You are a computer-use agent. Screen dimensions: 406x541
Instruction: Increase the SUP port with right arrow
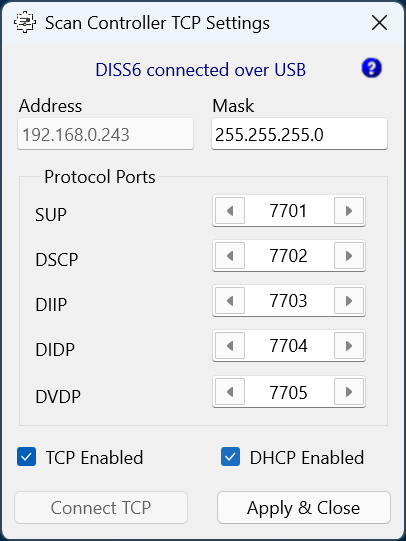pos(349,211)
